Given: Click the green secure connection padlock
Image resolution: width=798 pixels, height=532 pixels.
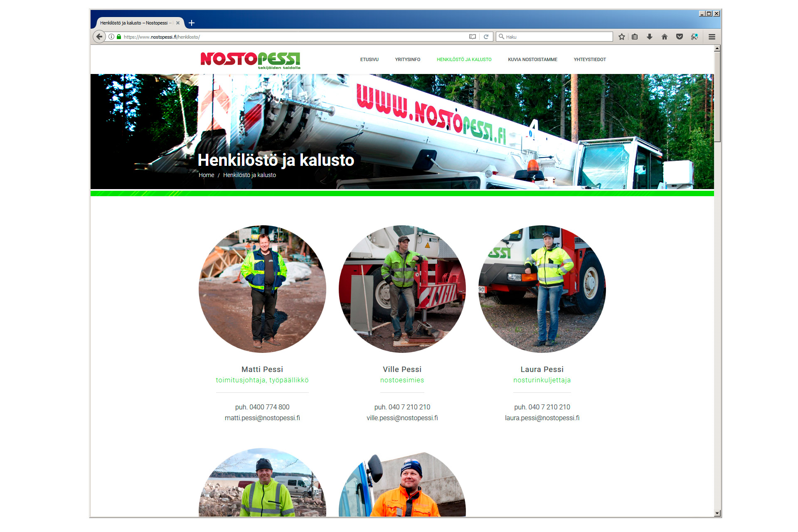Looking at the screenshot, I should coord(119,37).
